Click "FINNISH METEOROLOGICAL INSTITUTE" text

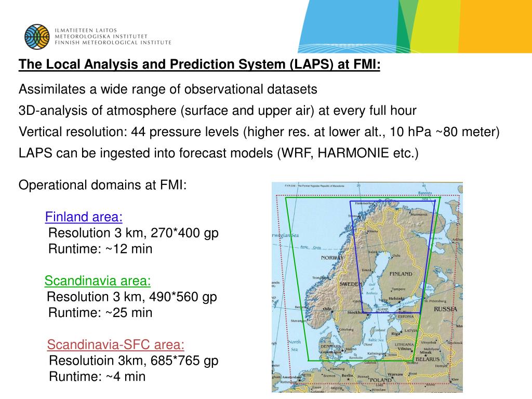coord(113,43)
